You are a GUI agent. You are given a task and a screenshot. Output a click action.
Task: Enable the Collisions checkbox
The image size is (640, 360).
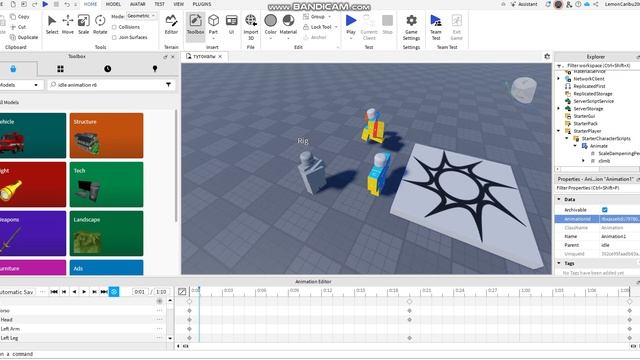[x=114, y=27]
